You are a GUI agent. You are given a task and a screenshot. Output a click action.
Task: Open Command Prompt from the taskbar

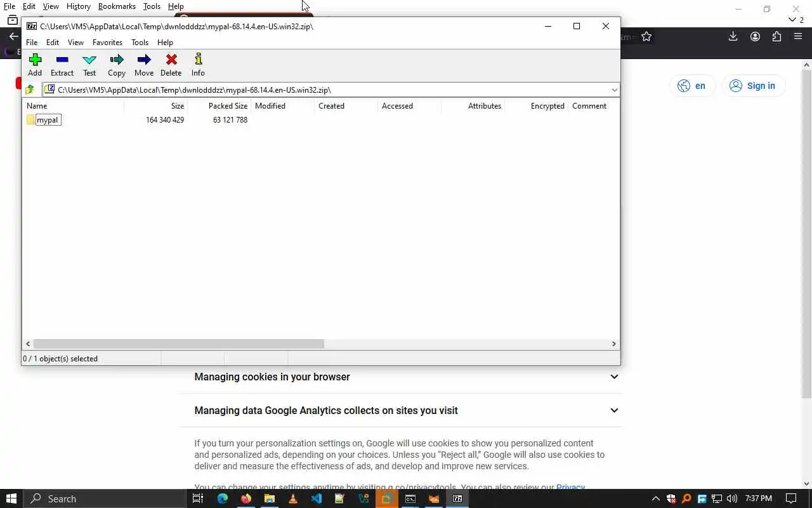410,498
